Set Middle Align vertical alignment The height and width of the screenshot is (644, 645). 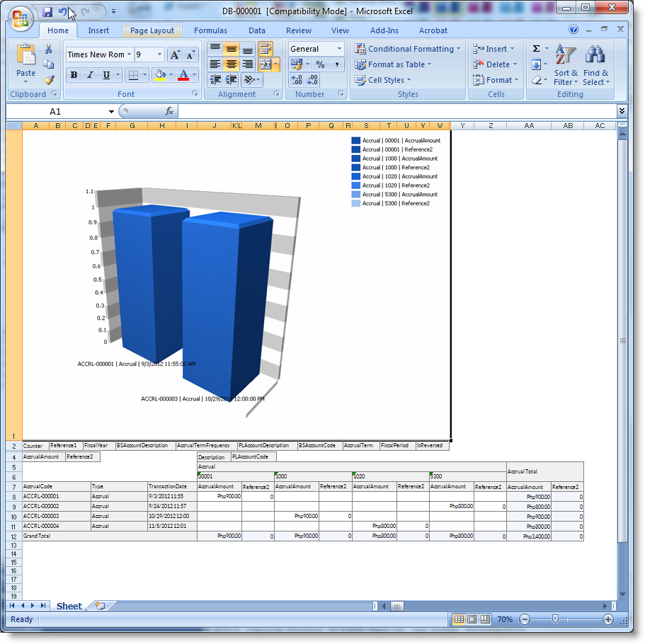[232, 49]
